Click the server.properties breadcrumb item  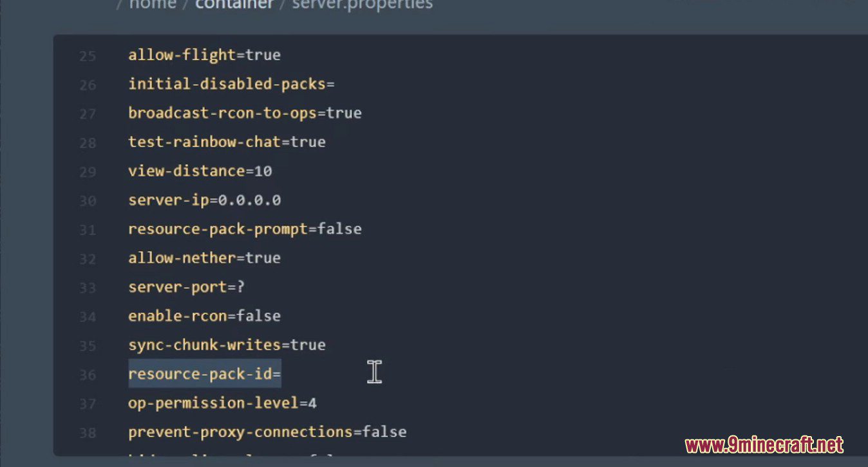363,5
